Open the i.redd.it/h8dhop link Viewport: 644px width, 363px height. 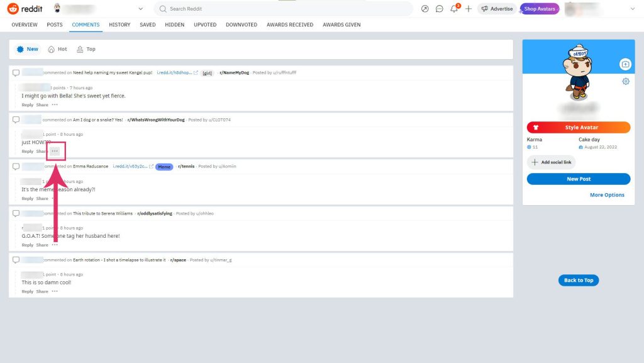point(174,73)
